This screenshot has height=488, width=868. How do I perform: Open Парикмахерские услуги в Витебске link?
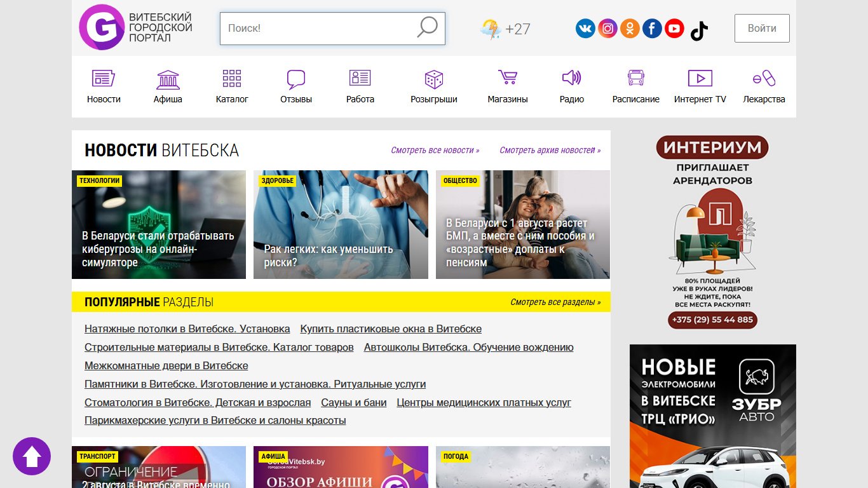pyautogui.click(x=215, y=421)
